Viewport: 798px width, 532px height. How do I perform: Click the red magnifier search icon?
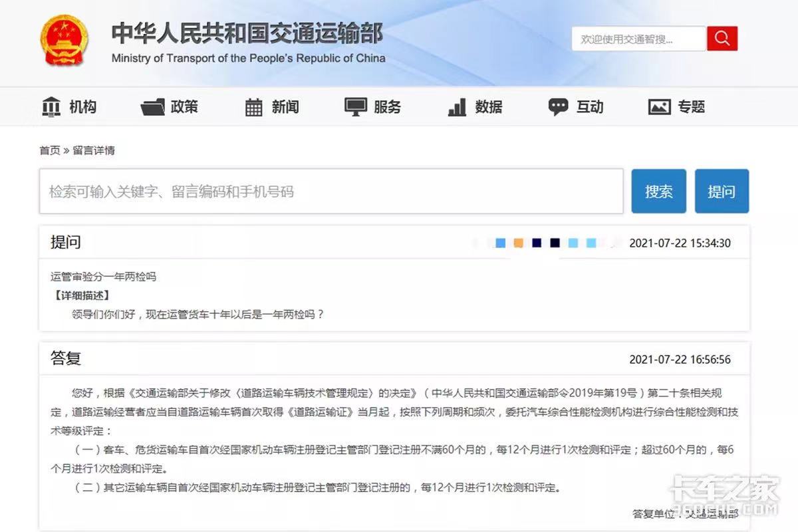tap(722, 39)
